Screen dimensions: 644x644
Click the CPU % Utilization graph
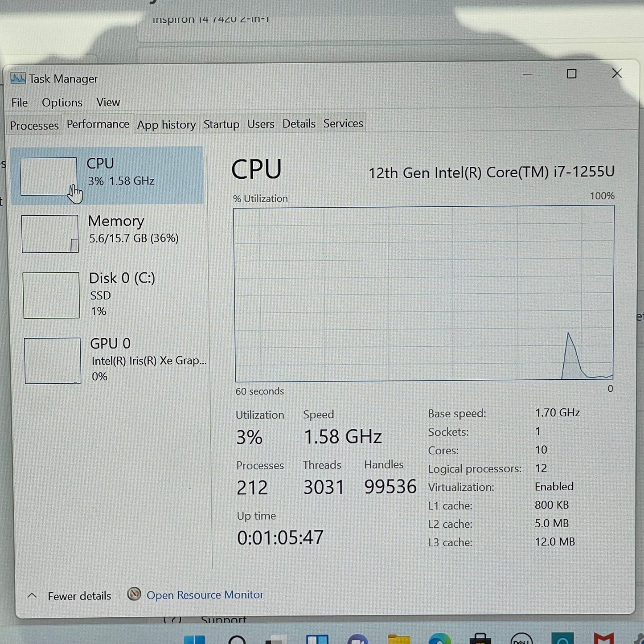424,293
